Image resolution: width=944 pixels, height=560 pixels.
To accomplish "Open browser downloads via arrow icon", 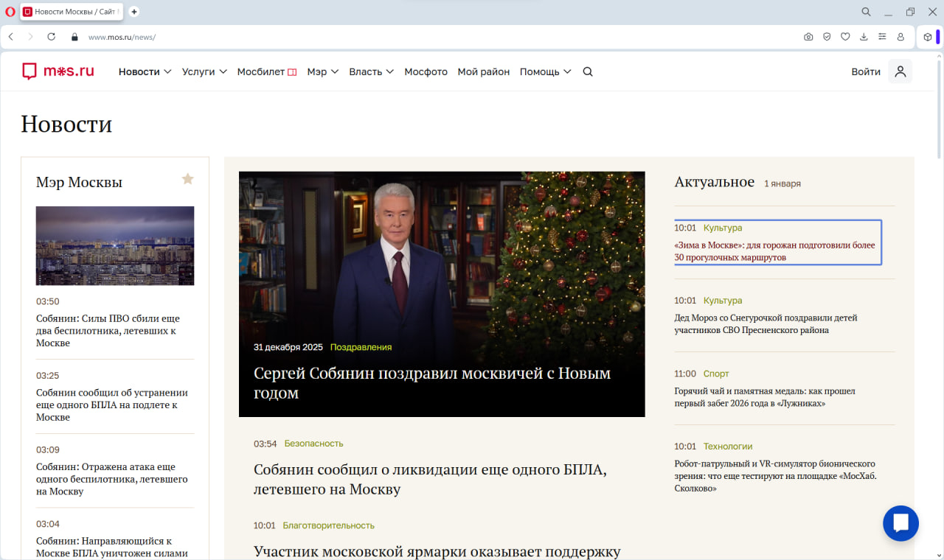I will [x=863, y=36].
